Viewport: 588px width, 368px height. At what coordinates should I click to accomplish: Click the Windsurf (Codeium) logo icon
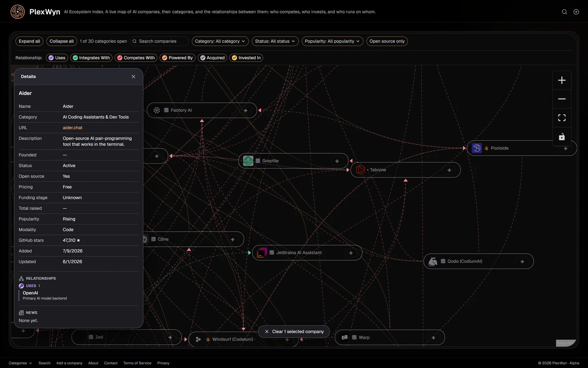click(x=198, y=339)
